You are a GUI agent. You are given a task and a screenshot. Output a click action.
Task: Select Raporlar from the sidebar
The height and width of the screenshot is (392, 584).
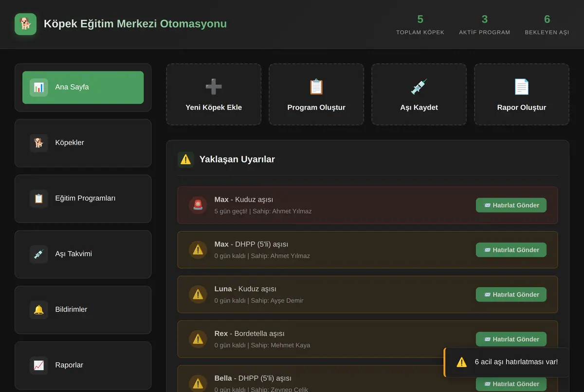(x=83, y=365)
